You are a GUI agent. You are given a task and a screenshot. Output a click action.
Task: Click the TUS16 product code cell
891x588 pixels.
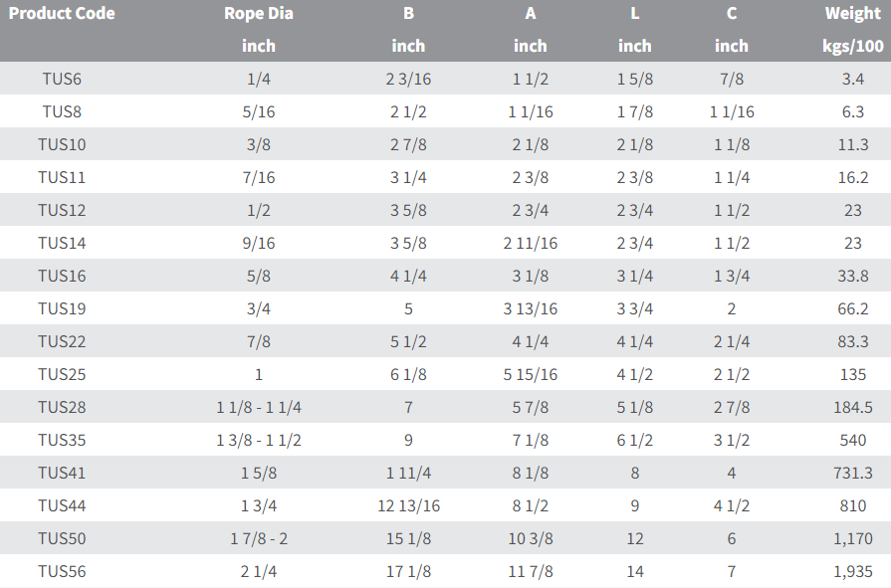pos(62,277)
